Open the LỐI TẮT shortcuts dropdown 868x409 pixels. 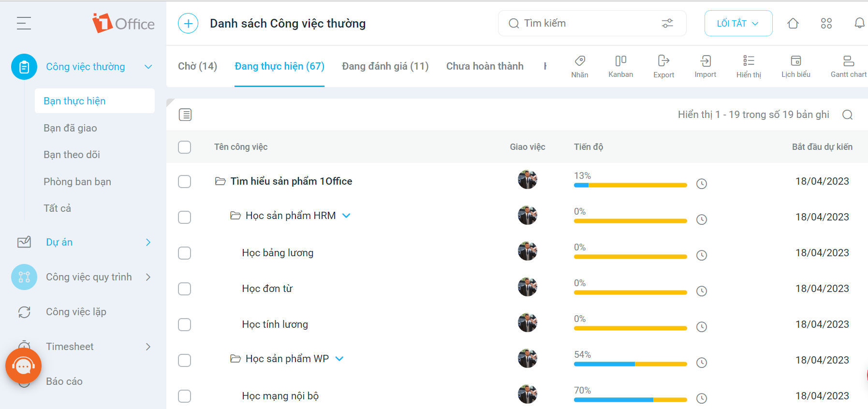coord(738,23)
